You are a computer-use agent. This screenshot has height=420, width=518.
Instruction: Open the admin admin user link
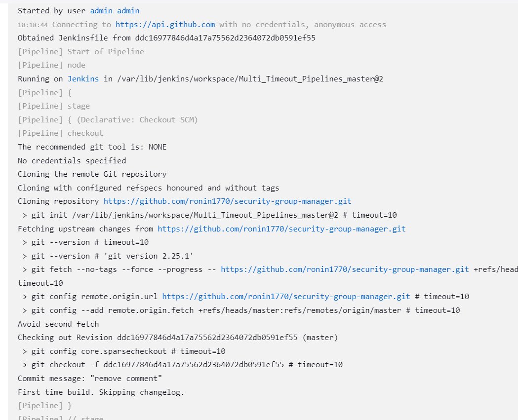115,10
